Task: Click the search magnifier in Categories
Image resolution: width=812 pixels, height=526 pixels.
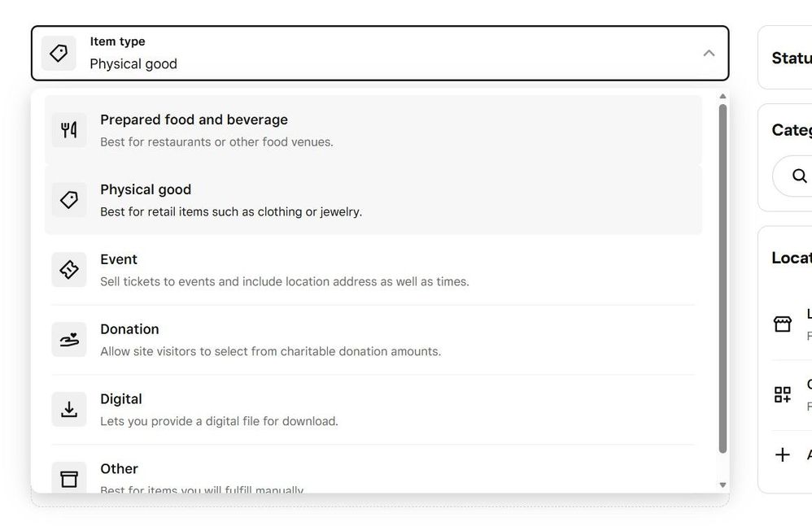Action: pyautogui.click(x=800, y=176)
